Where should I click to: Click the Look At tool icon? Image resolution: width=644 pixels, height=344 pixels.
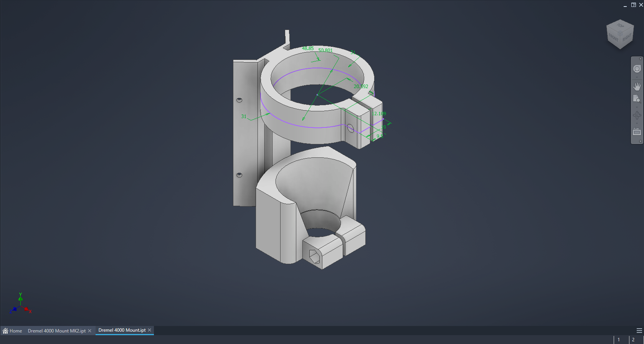637,132
